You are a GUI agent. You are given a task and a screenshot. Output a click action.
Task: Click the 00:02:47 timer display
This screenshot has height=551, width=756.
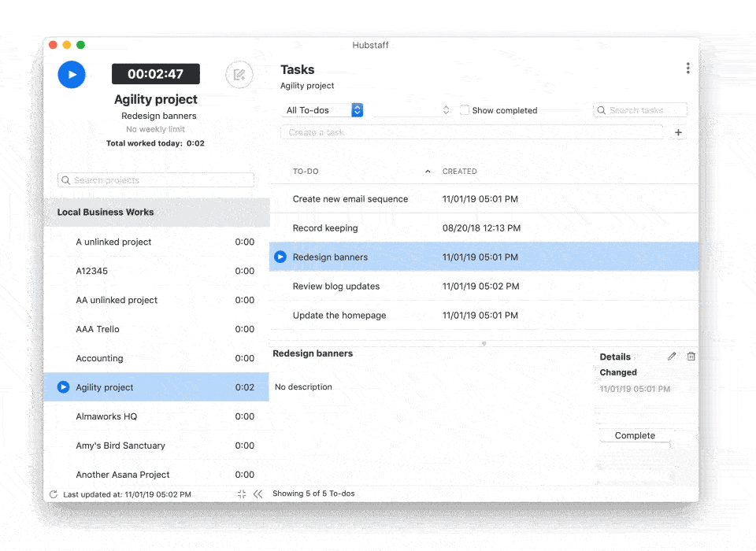click(x=156, y=74)
